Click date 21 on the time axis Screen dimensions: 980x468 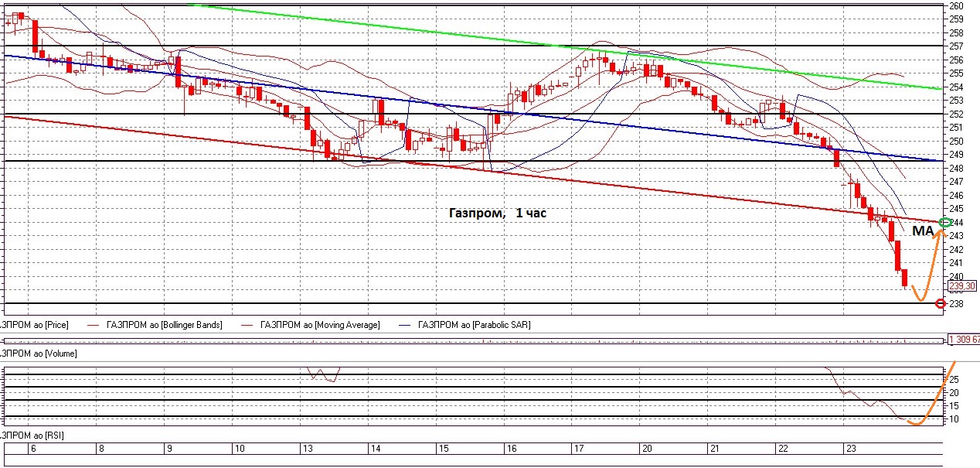coord(715,449)
